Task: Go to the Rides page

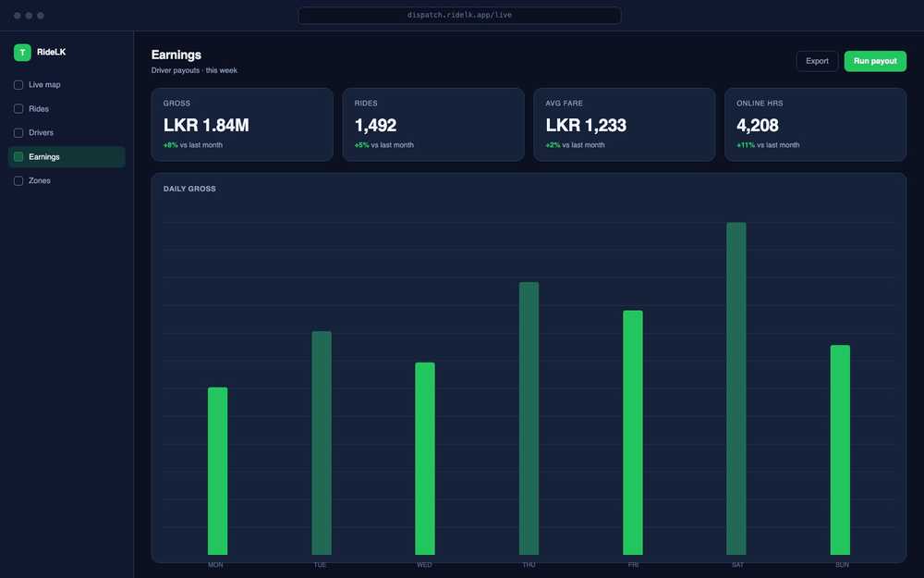Action: tap(67, 109)
